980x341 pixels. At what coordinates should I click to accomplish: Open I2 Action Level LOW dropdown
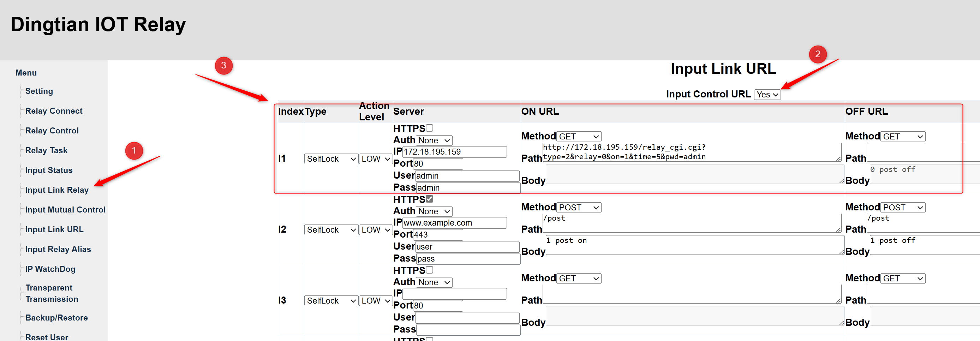376,229
